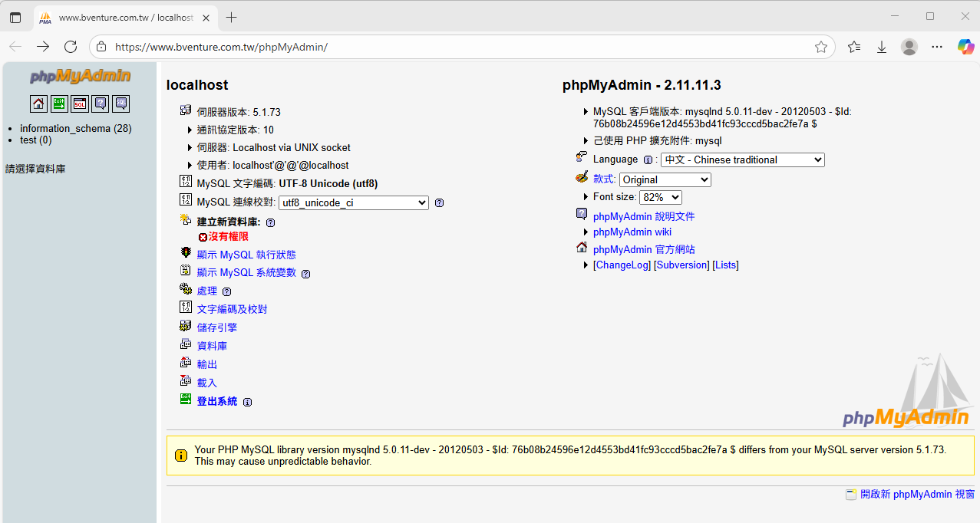Open browser downloads icon

pyautogui.click(x=882, y=47)
